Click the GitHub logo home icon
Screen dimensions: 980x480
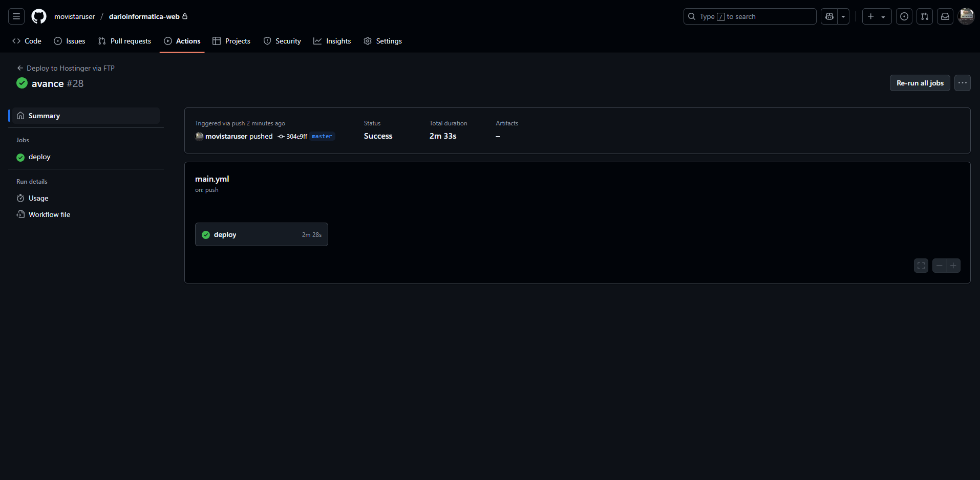pos(39,16)
